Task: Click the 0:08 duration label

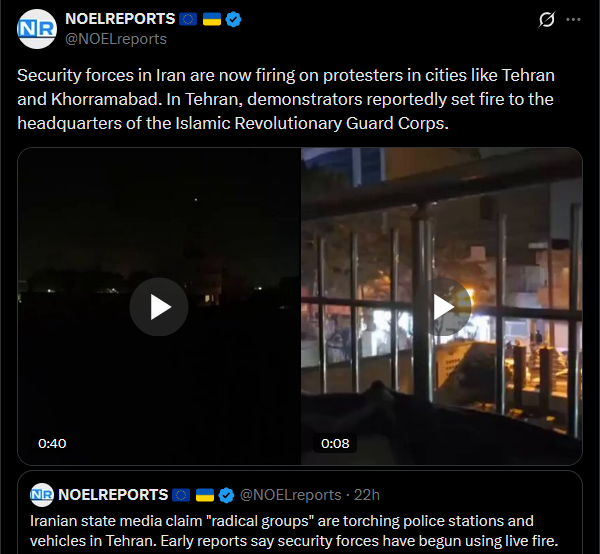Action: pyautogui.click(x=335, y=443)
